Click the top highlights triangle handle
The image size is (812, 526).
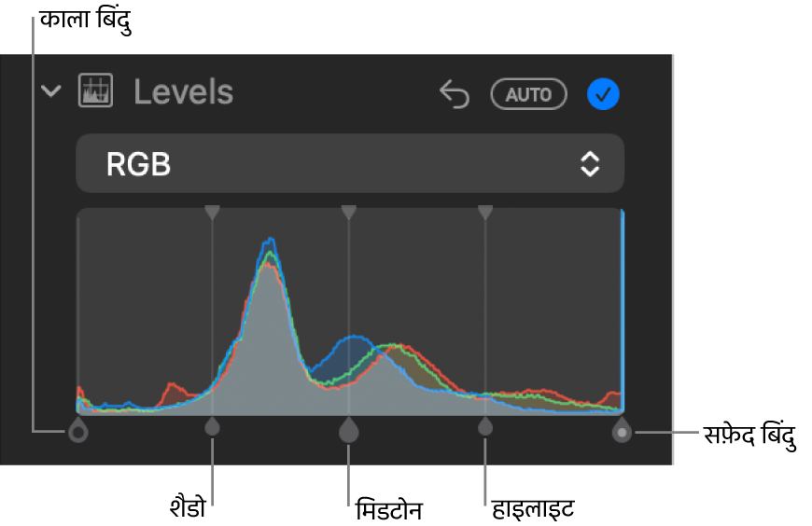(x=484, y=212)
